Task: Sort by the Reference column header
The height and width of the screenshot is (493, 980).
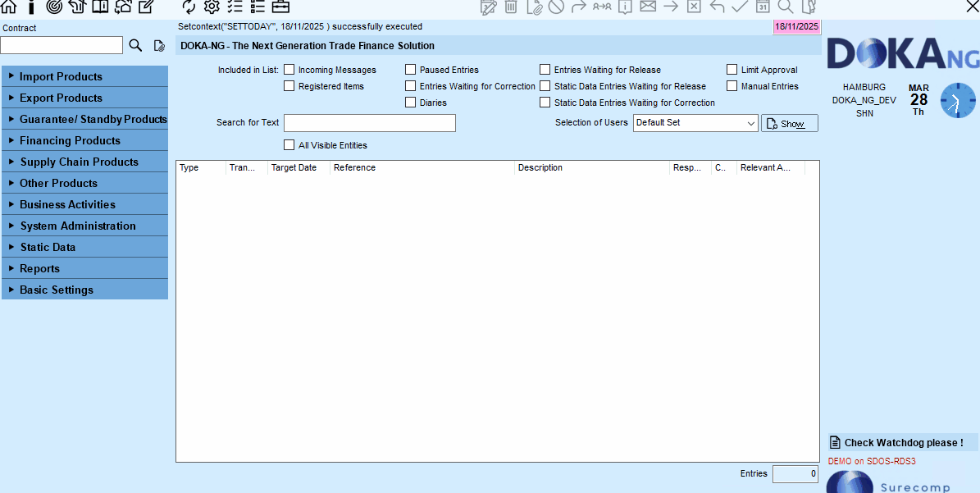Action: pyautogui.click(x=422, y=167)
